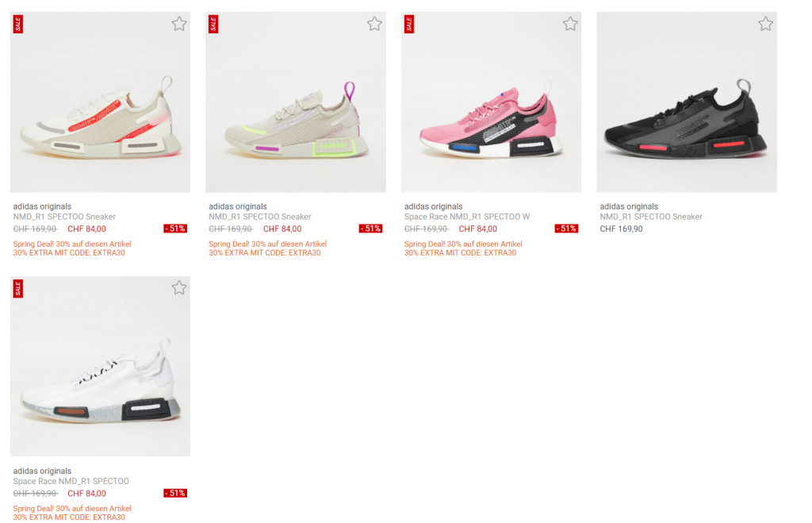Viewport: 812px width, 523px height.
Task: Toggle the star on the black NMD_R1 sneaker
Action: [x=765, y=24]
